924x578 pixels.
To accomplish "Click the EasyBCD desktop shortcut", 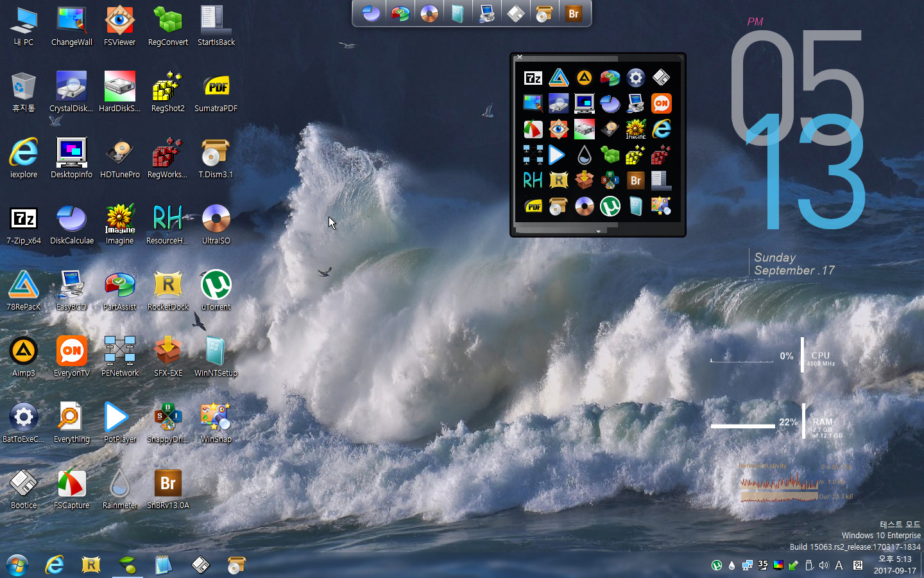I will click(x=72, y=291).
